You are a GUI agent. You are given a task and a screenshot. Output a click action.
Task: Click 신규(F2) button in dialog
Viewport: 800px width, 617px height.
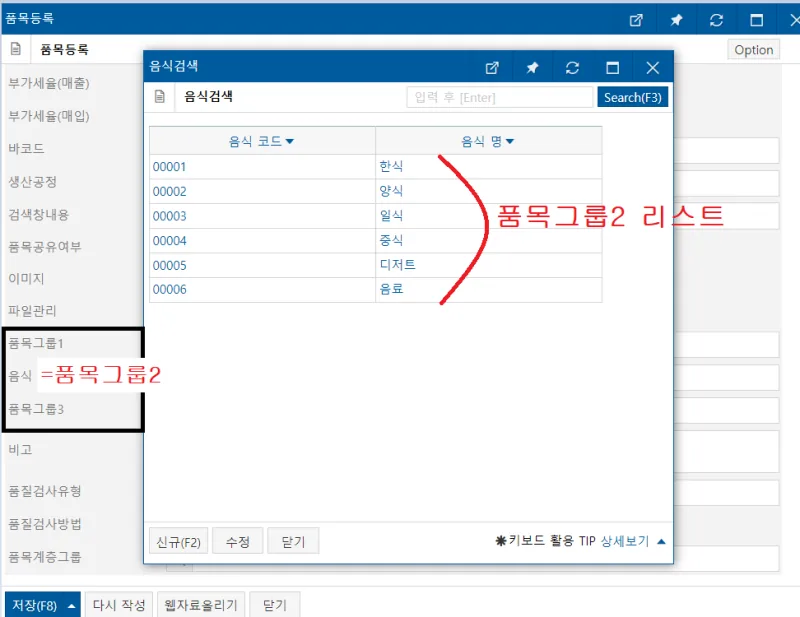click(179, 541)
